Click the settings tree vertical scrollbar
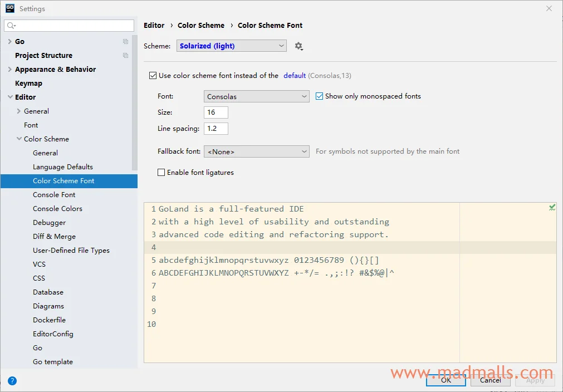The width and height of the screenshot is (563, 392). [135, 102]
